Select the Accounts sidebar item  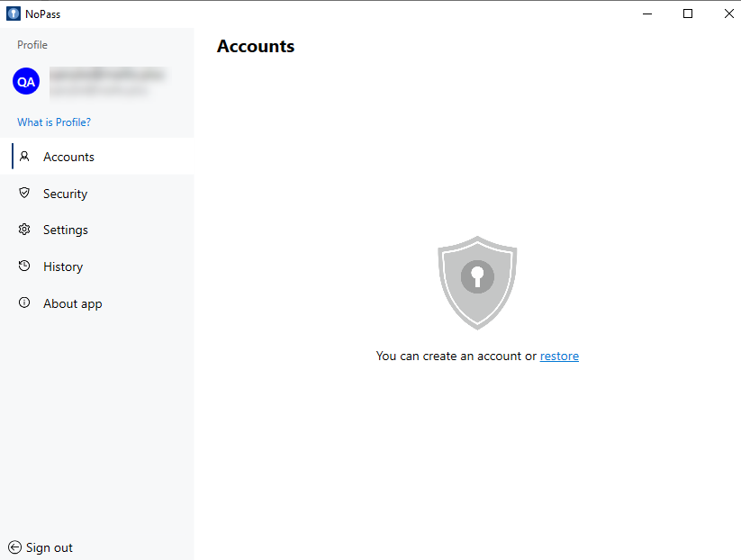click(x=68, y=157)
